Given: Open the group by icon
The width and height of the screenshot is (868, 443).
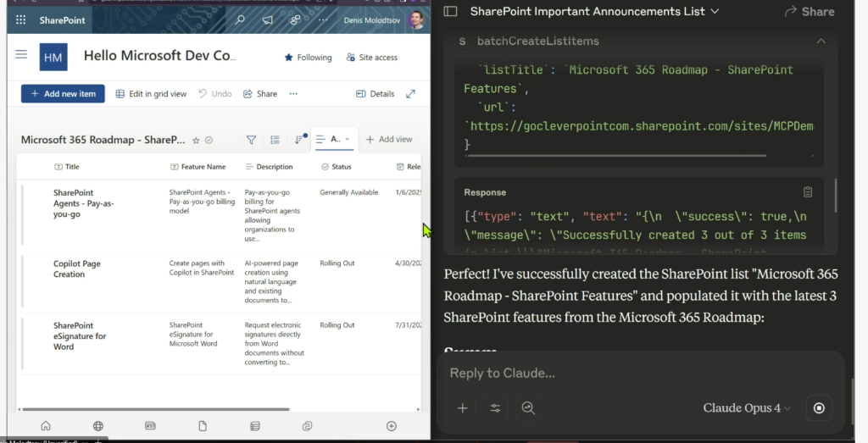Looking at the screenshot, I should coord(275,140).
